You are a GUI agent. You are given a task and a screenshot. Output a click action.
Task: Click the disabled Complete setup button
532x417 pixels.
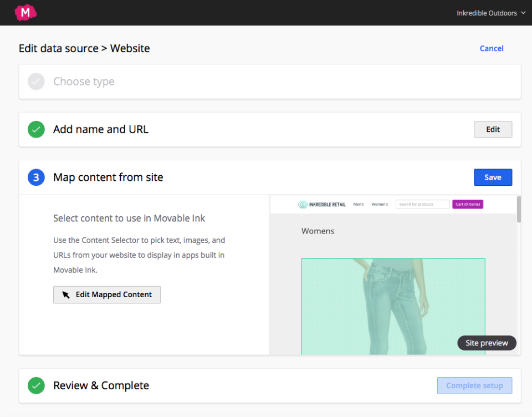click(x=474, y=385)
